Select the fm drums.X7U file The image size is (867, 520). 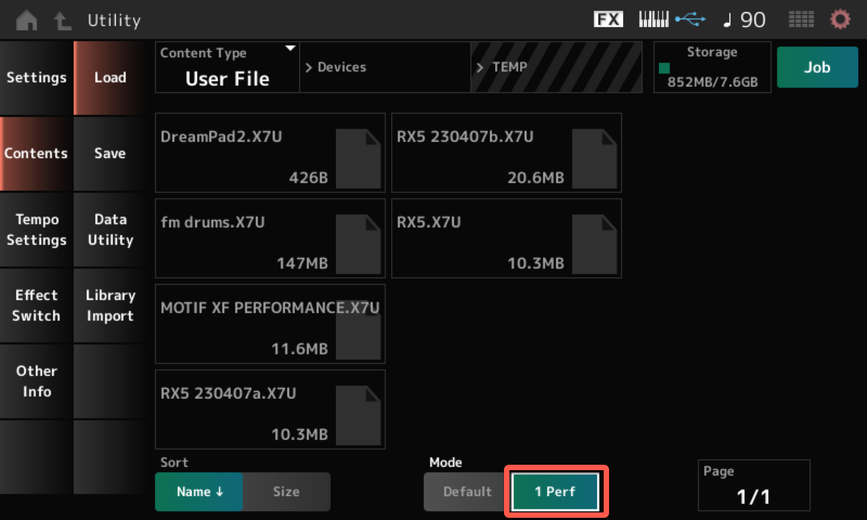coord(270,238)
